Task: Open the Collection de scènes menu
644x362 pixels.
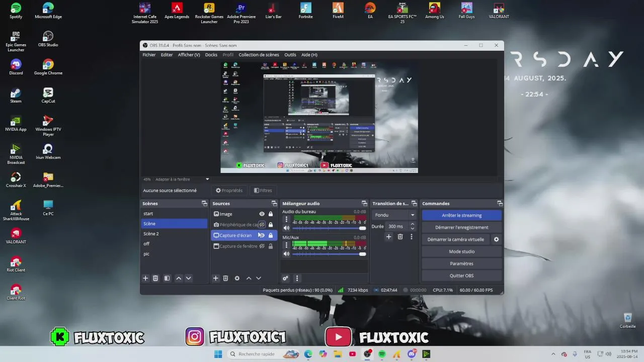Action: pos(259,55)
